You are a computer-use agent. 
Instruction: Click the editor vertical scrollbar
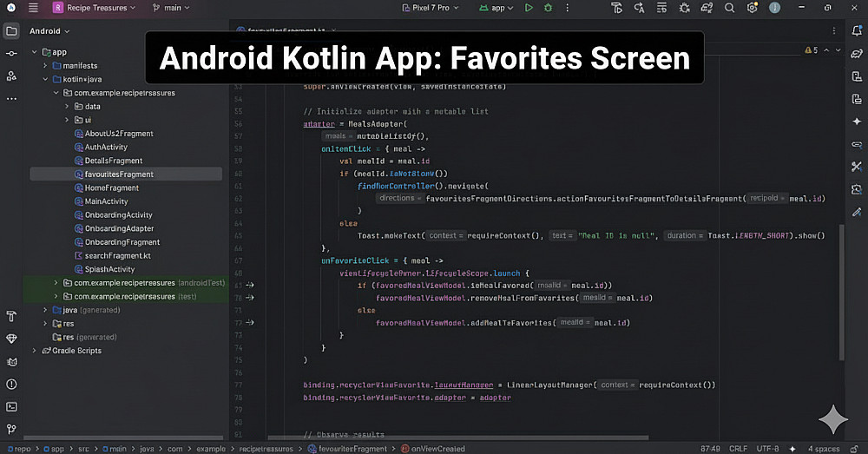pyautogui.click(x=842, y=293)
